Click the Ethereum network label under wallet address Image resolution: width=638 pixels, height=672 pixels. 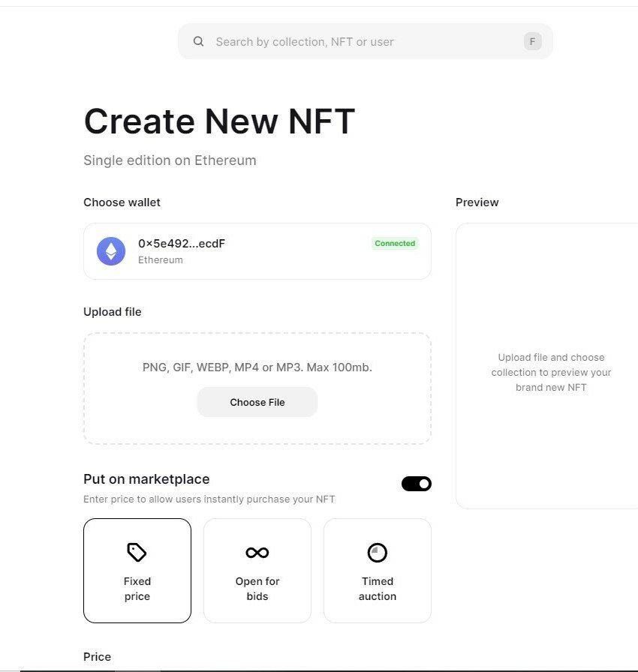pos(161,259)
